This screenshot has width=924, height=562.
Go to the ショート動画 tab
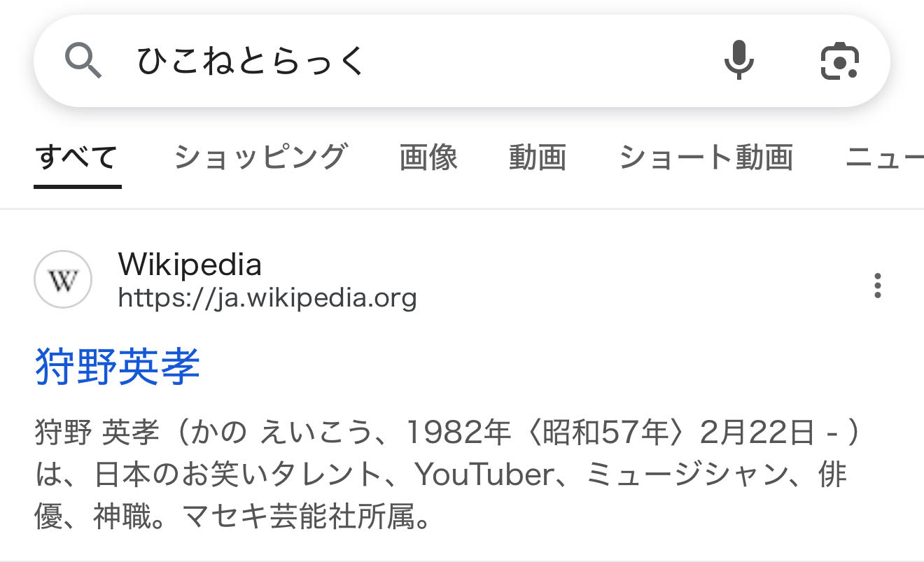point(706,157)
